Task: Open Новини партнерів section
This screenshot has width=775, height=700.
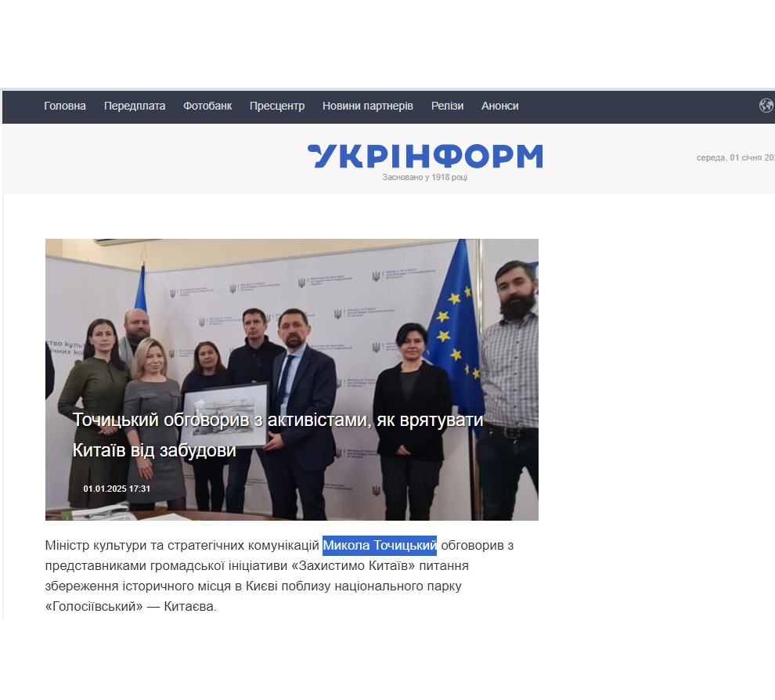Action: [368, 106]
